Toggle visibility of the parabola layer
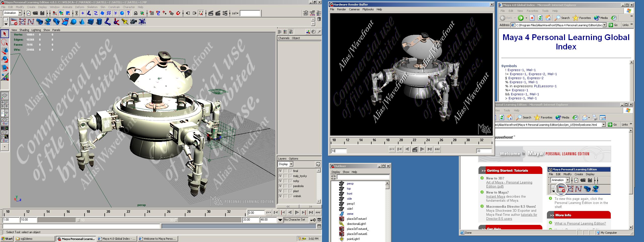 (280, 186)
